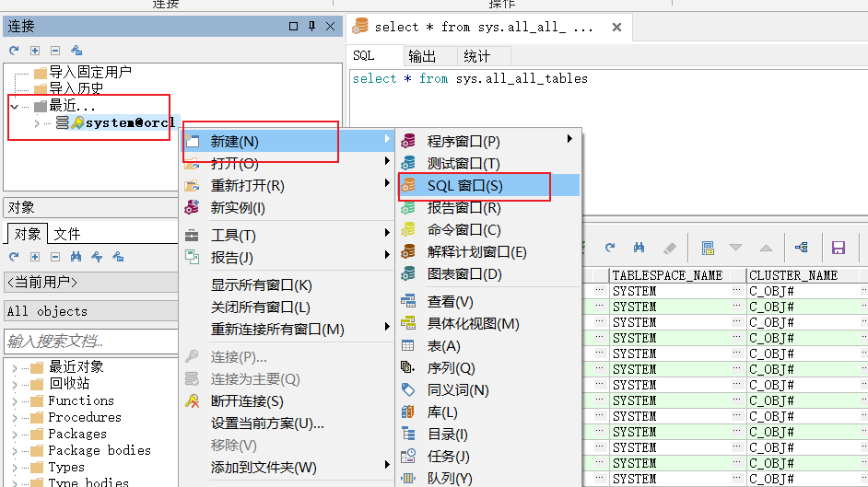Click add folder icon in objects toolbar
The image size is (868, 487).
35,257
